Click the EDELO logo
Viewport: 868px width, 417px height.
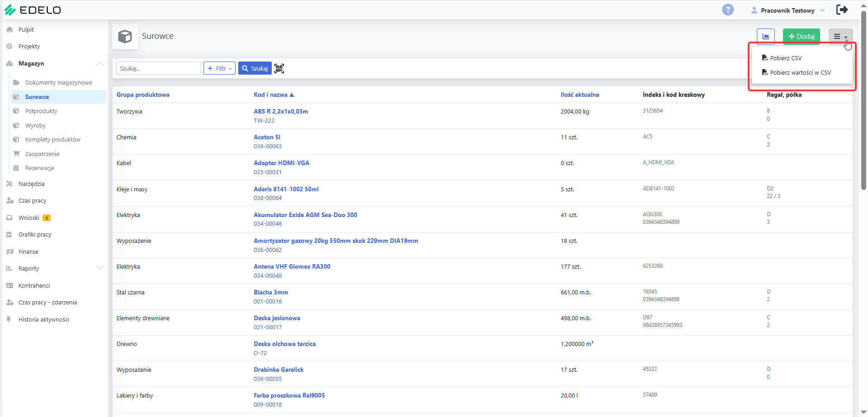[33, 10]
